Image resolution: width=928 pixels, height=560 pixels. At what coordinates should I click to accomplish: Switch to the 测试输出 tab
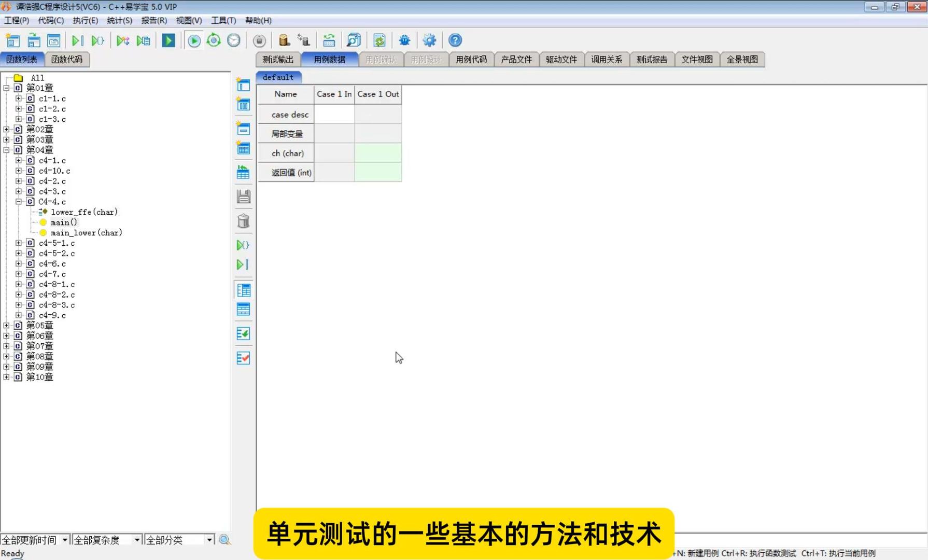(x=278, y=59)
